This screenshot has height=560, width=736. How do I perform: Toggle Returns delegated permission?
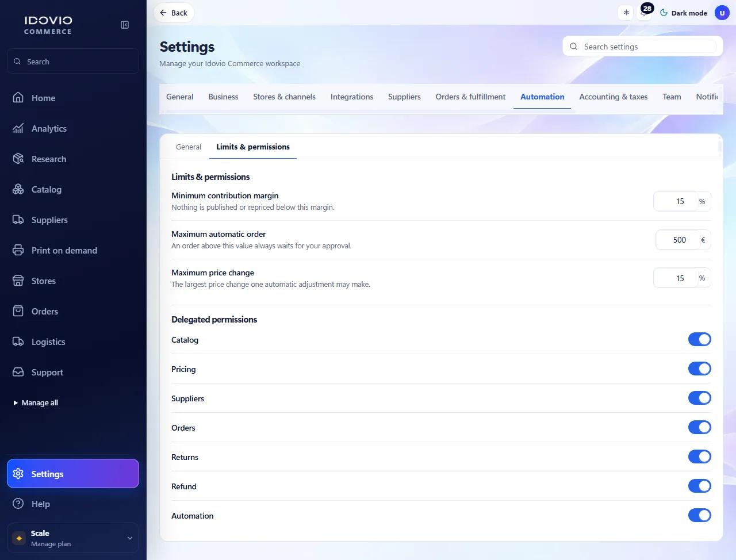coord(700,457)
